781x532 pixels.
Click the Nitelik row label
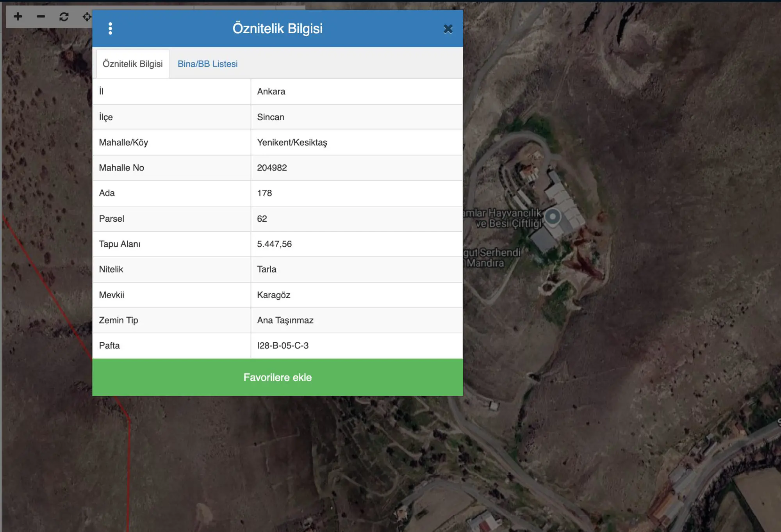pos(111,269)
